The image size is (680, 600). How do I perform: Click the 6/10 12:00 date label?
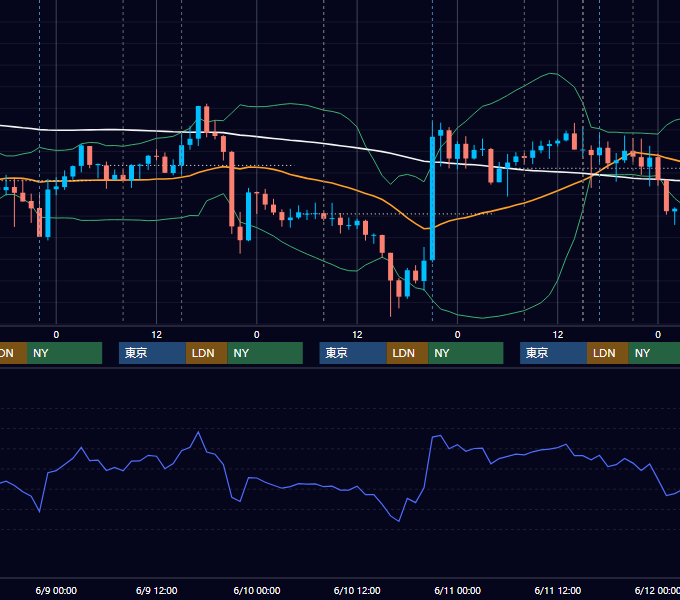357,590
